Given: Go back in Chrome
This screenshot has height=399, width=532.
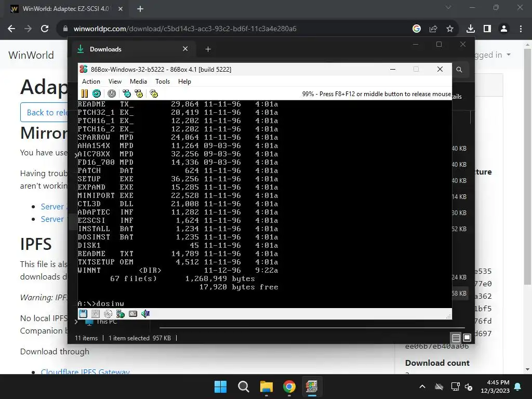Looking at the screenshot, I should point(11,29).
